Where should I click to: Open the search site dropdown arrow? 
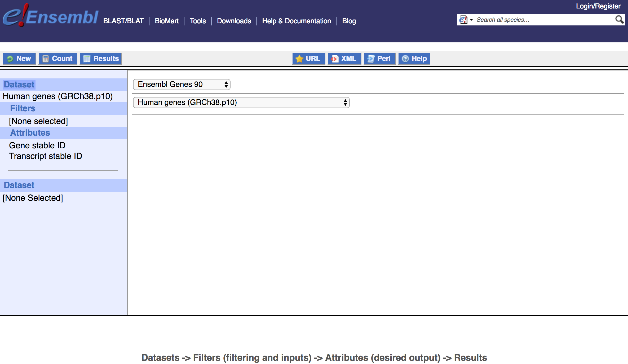pyautogui.click(x=471, y=20)
